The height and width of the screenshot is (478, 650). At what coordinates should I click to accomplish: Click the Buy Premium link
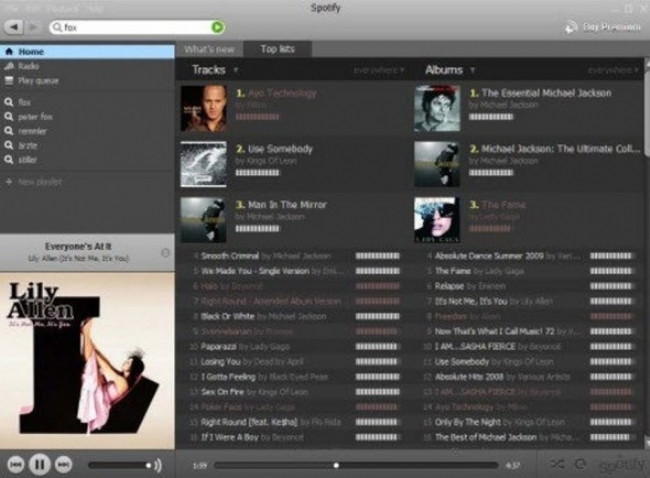point(603,27)
